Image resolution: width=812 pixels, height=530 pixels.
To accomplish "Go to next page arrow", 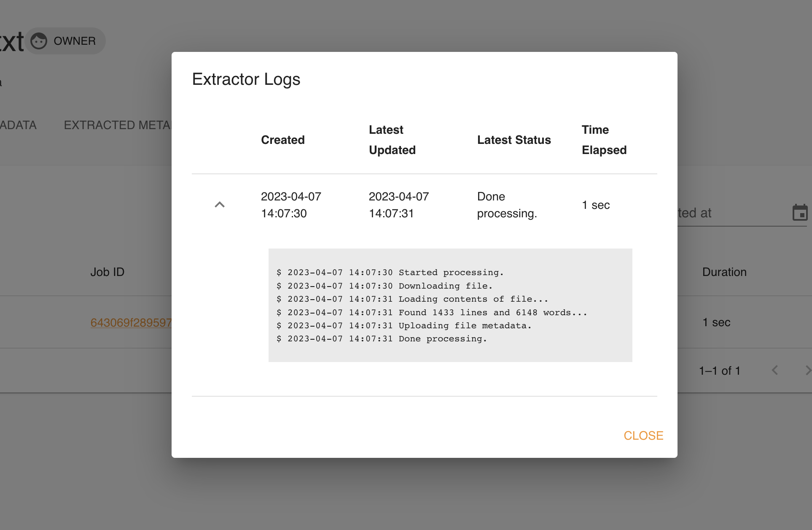I will tap(807, 370).
